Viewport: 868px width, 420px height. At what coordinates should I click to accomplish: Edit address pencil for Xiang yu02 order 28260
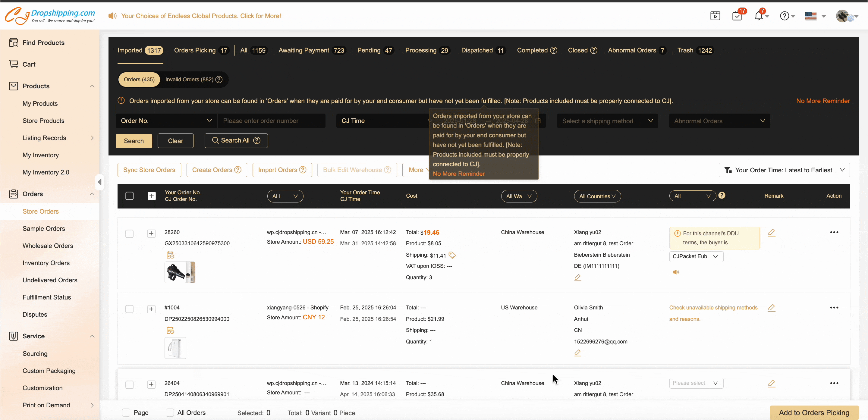(577, 277)
